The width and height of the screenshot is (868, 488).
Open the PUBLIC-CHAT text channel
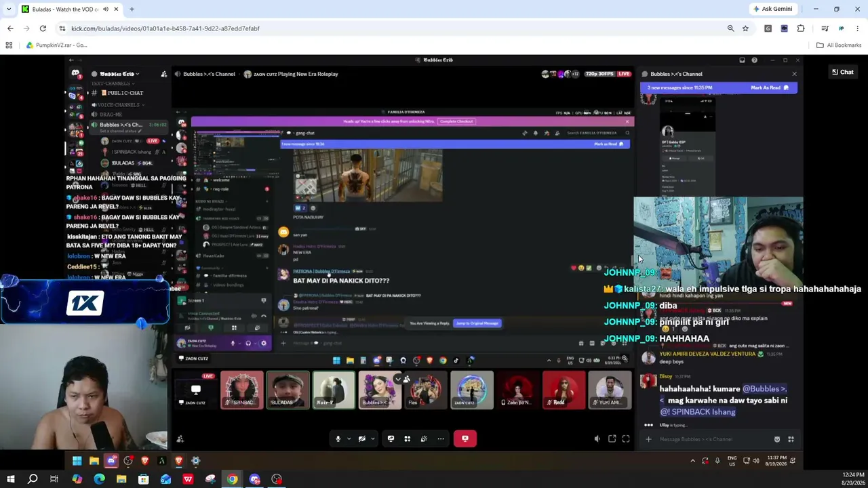point(125,93)
